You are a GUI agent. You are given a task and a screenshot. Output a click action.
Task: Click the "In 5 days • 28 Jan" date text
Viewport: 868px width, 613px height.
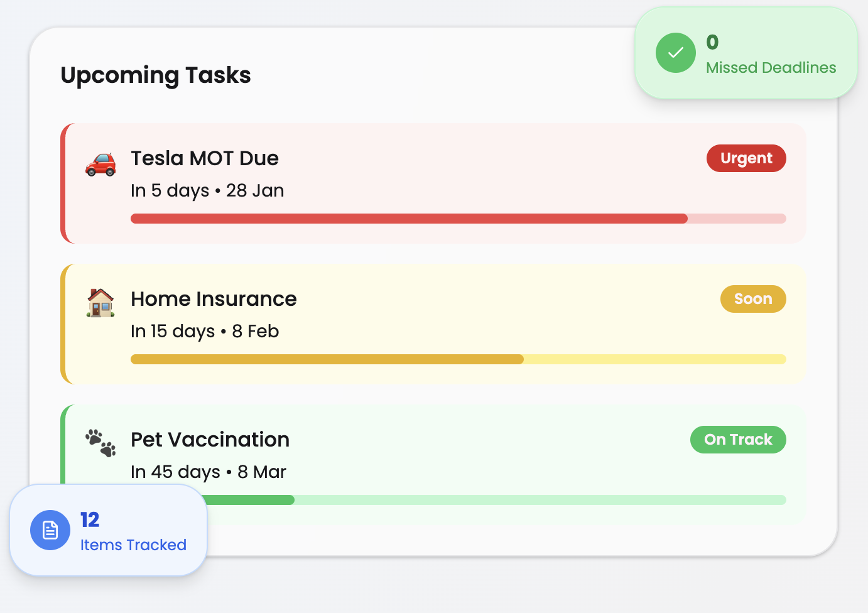tap(207, 191)
